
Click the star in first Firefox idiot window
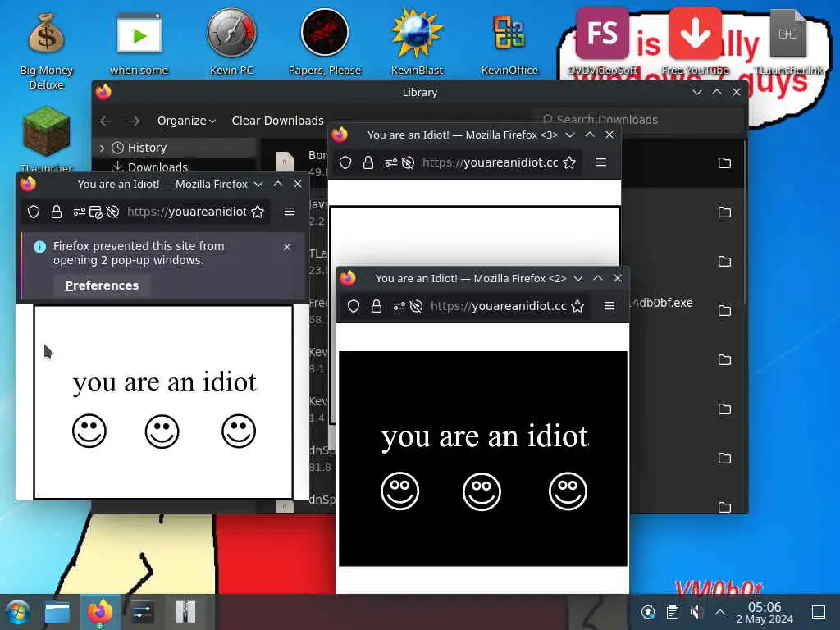pos(258,212)
